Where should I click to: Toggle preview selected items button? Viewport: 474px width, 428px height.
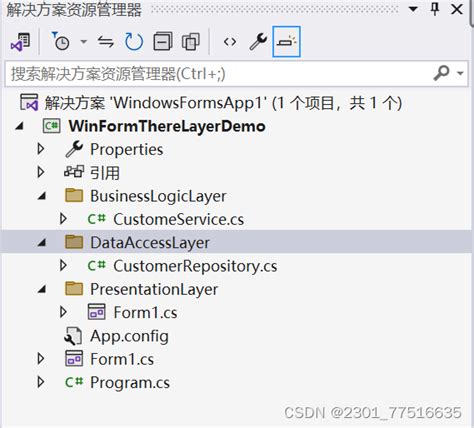(x=286, y=42)
